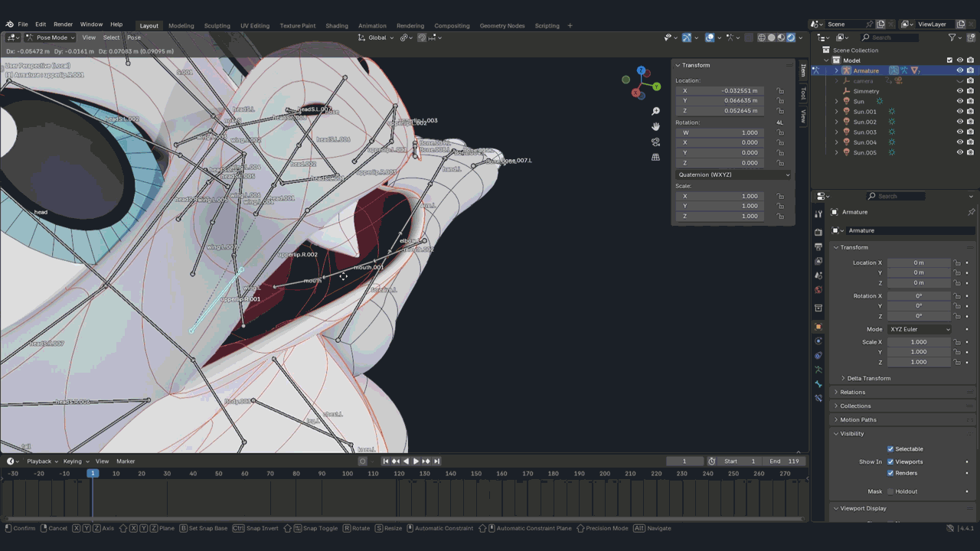Image resolution: width=980 pixels, height=551 pixels.
Task: Open the Physics properties tab icon
Action: tap(818, 341)
